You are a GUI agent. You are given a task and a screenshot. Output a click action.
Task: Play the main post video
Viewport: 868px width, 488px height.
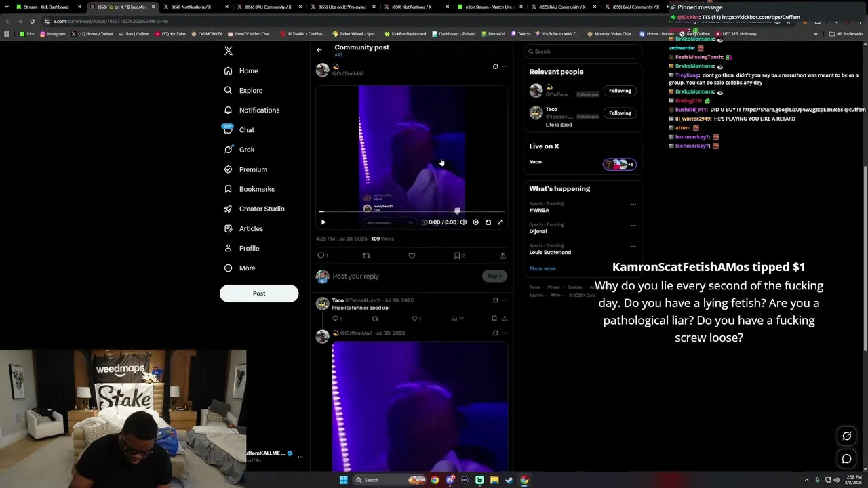tap(323, 222)
